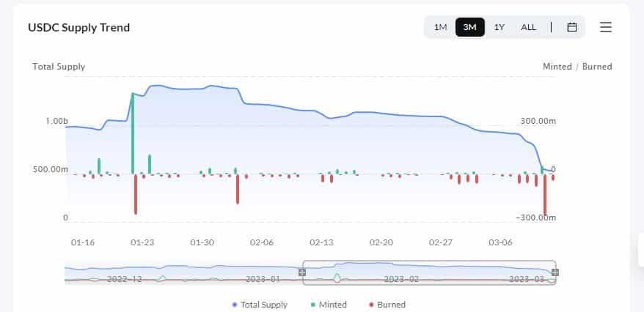Switch to ALL time range
The width and height of the screenshot is (644, 312).
pyautogui.click(x=528, y=28)
